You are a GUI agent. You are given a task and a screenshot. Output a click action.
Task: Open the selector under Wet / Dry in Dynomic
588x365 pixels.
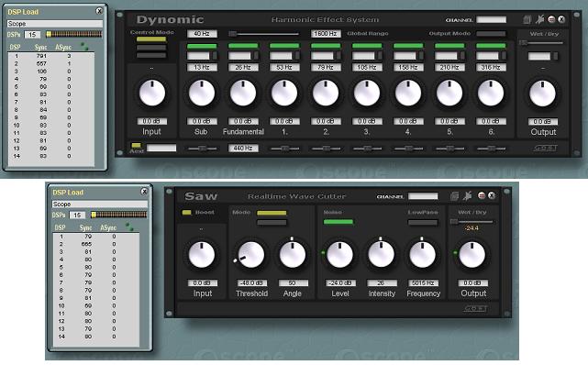click(543, 56)
